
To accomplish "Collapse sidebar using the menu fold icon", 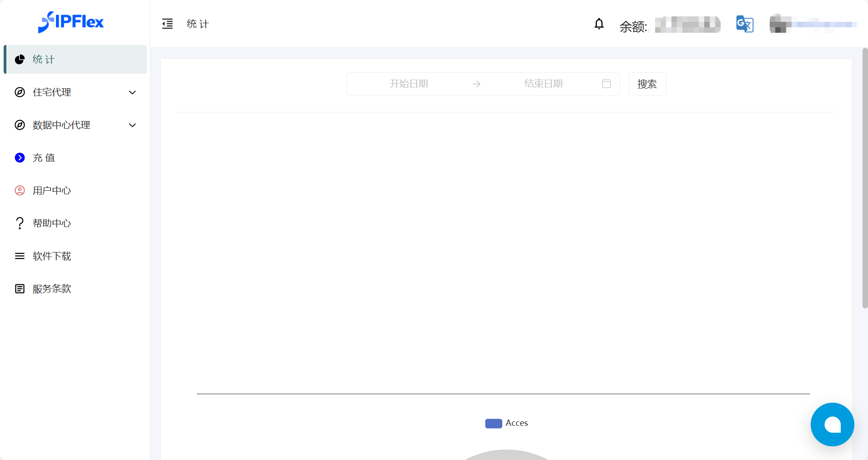I will 167,24.
